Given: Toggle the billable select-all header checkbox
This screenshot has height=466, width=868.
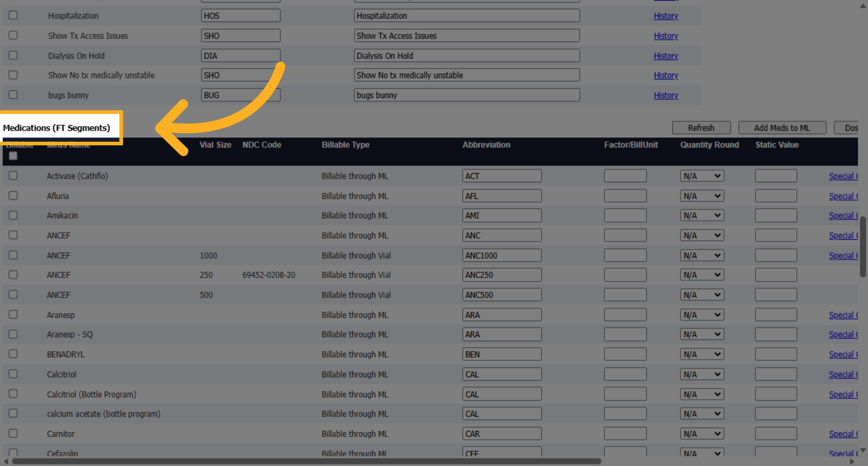Looking at the screenshot, I should [13, 156].
